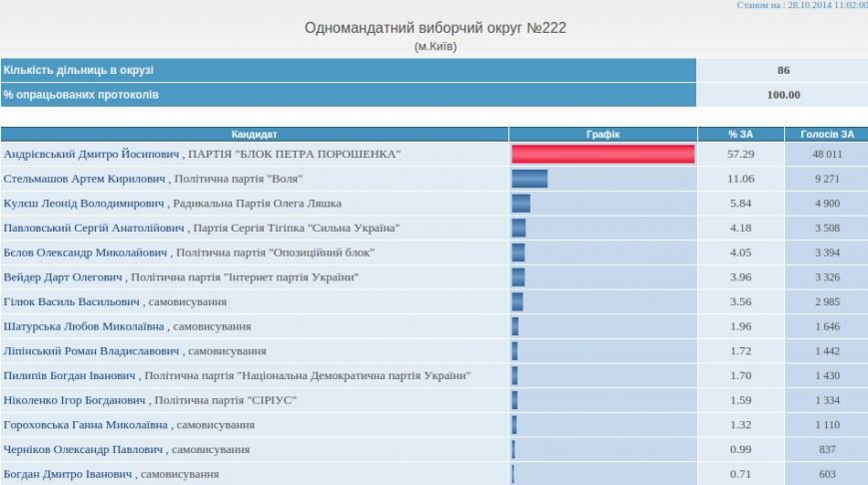Click the page title "Одномандатний виборчий округ №222"
The height and width of the screenshot is (485, 868).
coord(435,28)
